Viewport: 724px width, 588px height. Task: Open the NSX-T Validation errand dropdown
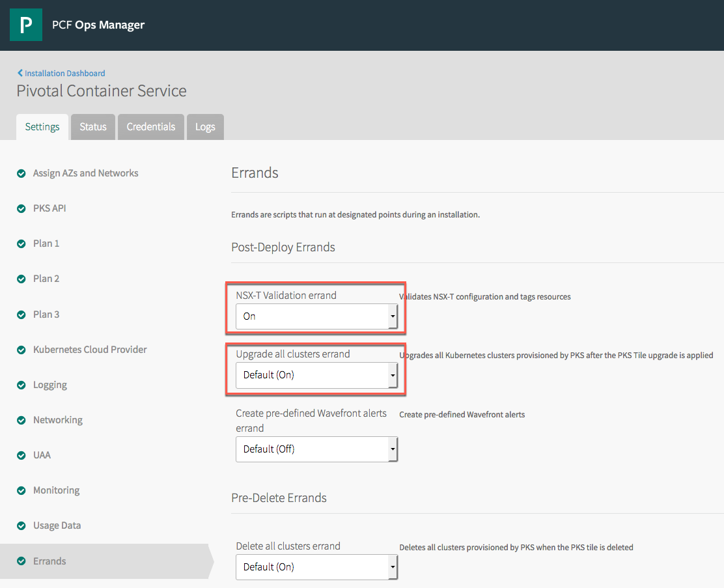click(x=316, y=316)
